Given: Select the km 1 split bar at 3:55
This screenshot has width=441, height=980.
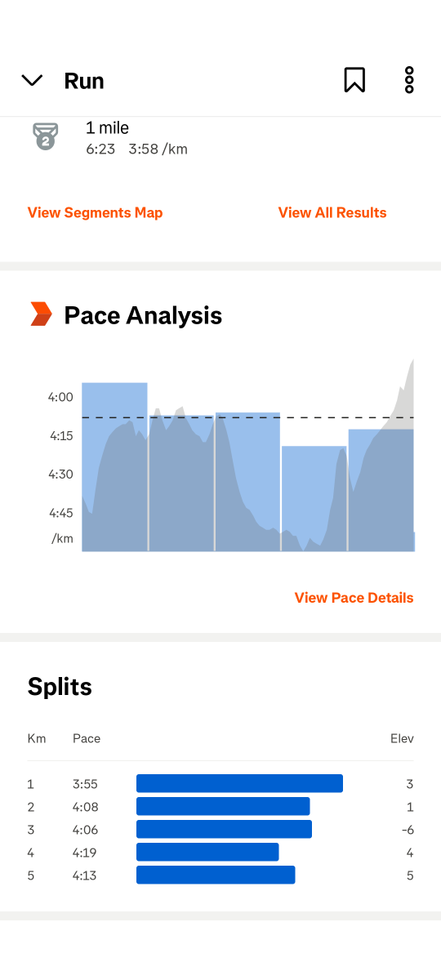Looking at the screenshot, I should click(x=239, y=784).
